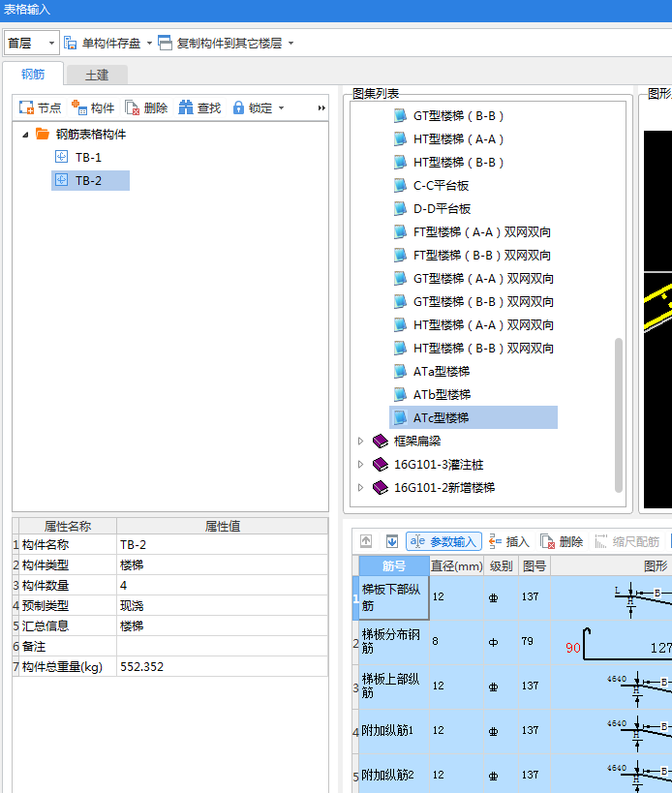Select ATa型楼梯 atlas item

point(442,372)
